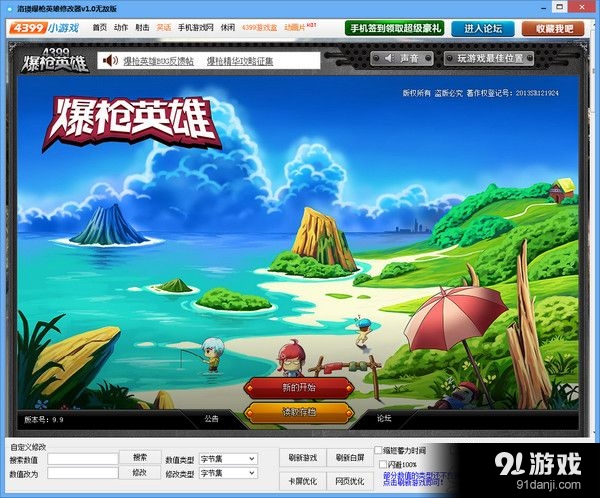Open the 修改类型 dropdown
Screen dimensions: 600x498
point(228,473)
